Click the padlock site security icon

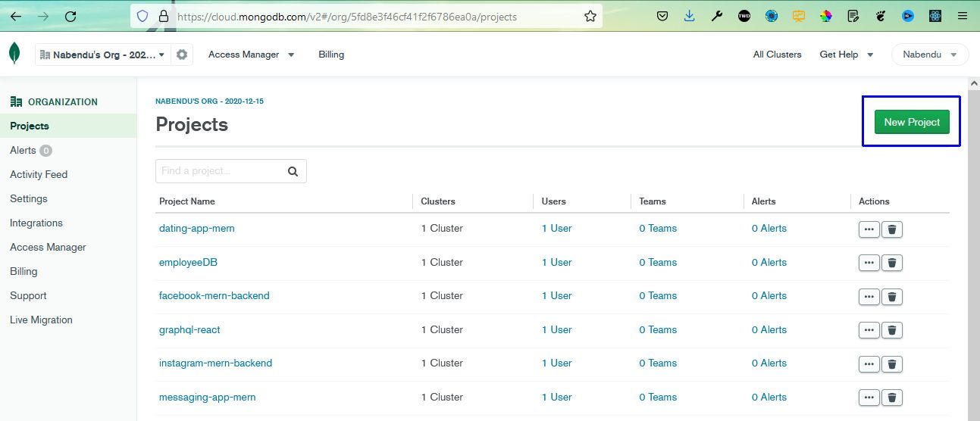tap(163, 16)
